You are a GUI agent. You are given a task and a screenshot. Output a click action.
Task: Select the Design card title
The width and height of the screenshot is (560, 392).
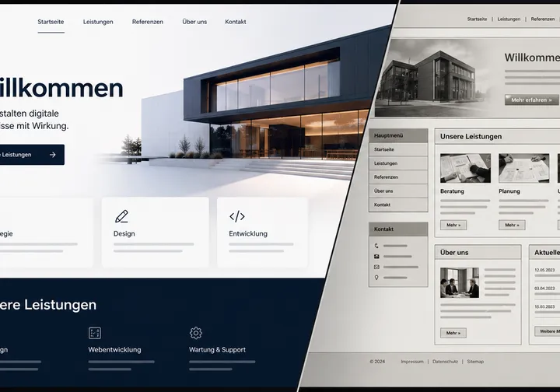(x=124, y=233)
